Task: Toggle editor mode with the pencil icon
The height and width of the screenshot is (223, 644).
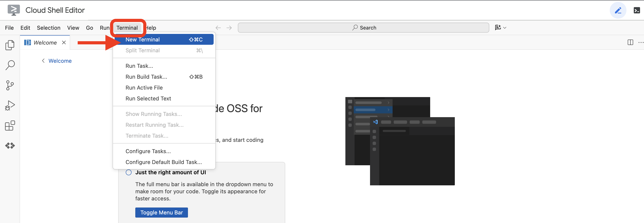Action: [x=618, y=10]
